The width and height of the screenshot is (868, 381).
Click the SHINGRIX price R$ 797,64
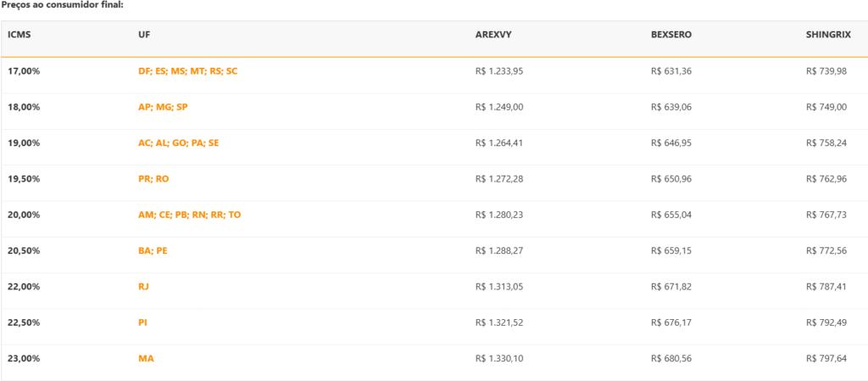[x=826, y=359]
